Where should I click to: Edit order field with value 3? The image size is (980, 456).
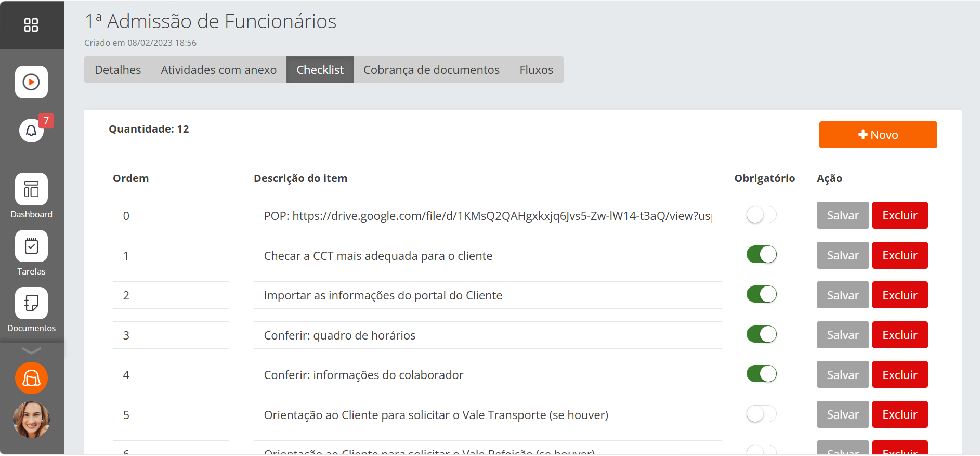coord(171,335)
